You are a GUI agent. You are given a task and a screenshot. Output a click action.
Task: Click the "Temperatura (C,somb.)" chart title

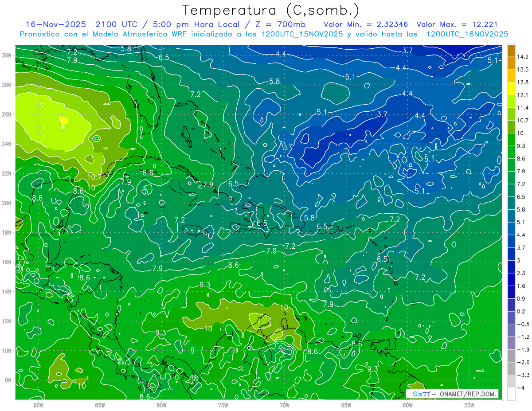(271, 10)
